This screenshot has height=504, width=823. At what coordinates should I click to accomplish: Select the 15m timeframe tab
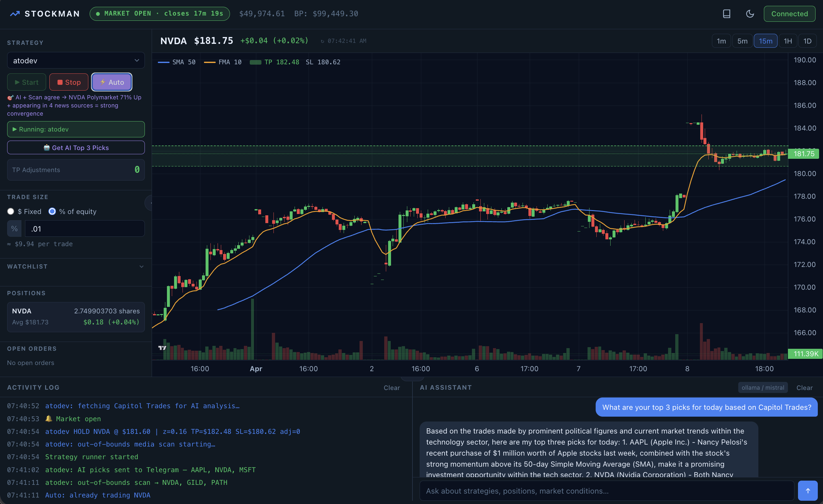click(765, 41)
